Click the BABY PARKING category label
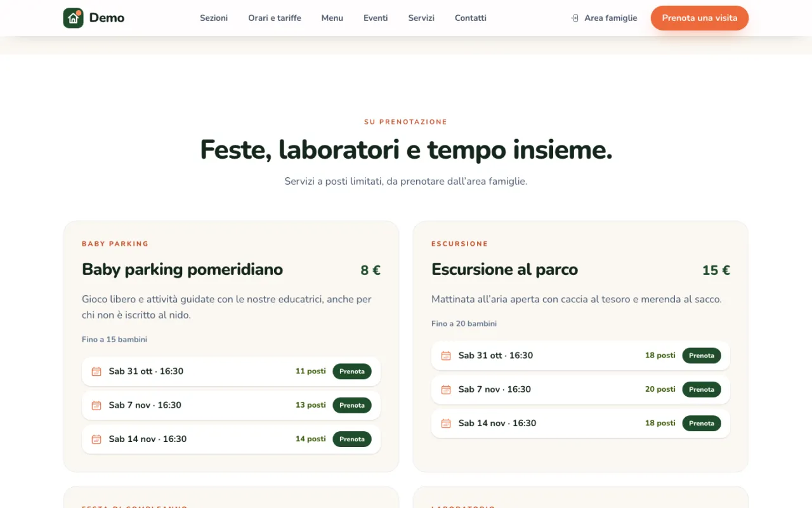This screenshot has height=508, width=812. (115, 244)
